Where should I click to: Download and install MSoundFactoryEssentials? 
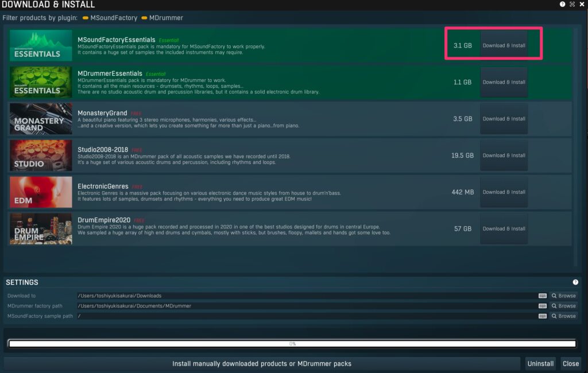click(x=504, y=45)
